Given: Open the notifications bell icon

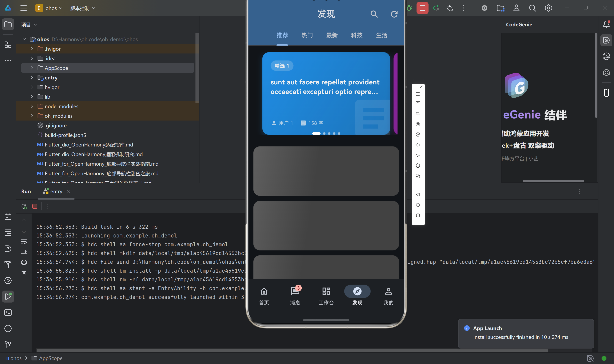Looking at the screenshot, I should click(x=606, y=24).
